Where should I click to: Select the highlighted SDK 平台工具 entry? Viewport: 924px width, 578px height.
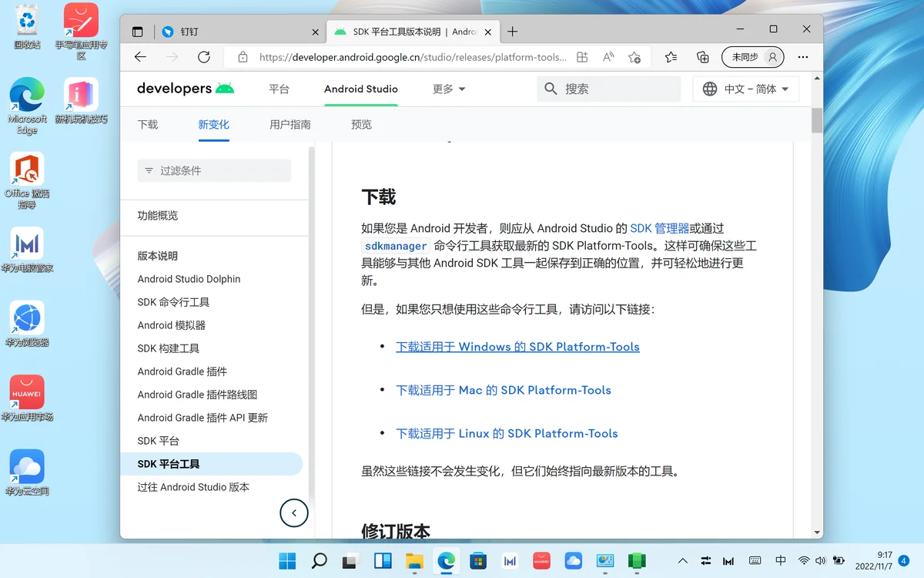(212, 464)
